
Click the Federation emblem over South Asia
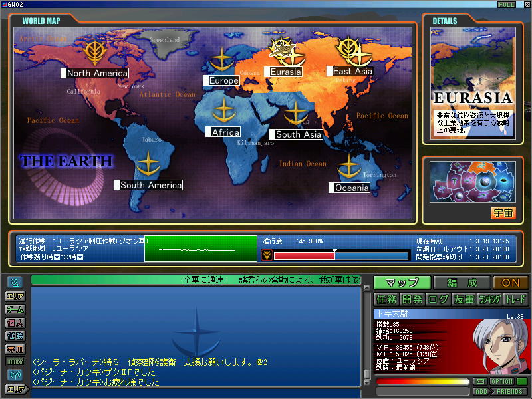click(x=295, y=113)
